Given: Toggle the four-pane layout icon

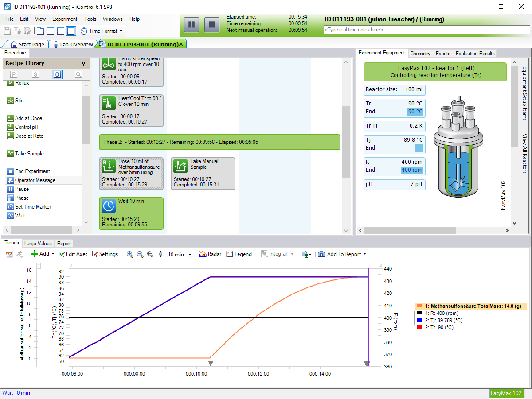Looking at the screenshot, I should click(71, 31).
